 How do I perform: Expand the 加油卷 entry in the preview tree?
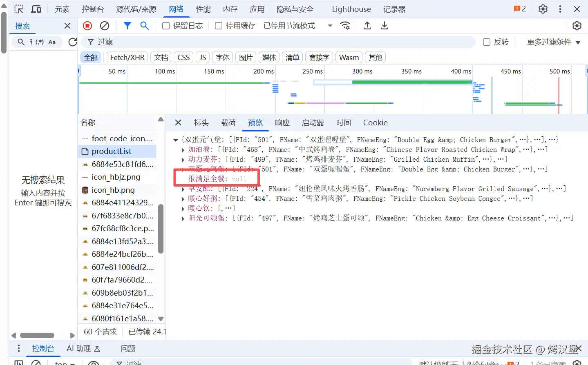point(183,149)
